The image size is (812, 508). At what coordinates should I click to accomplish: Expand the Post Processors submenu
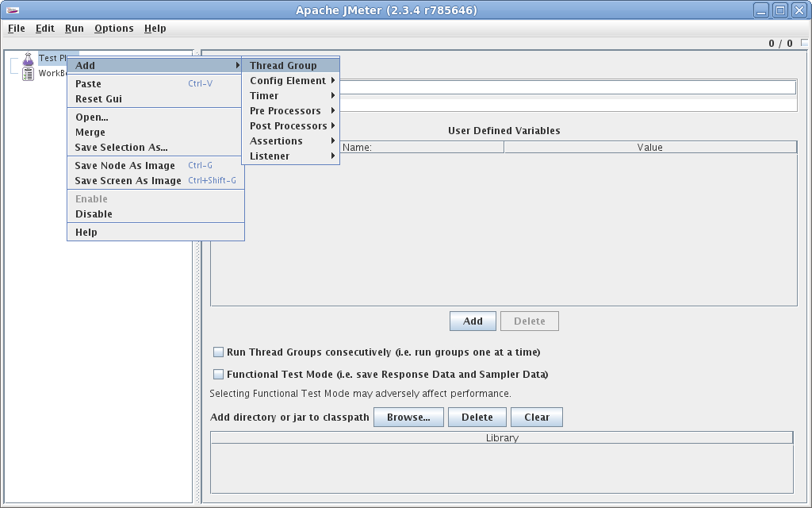click(290, 126)
